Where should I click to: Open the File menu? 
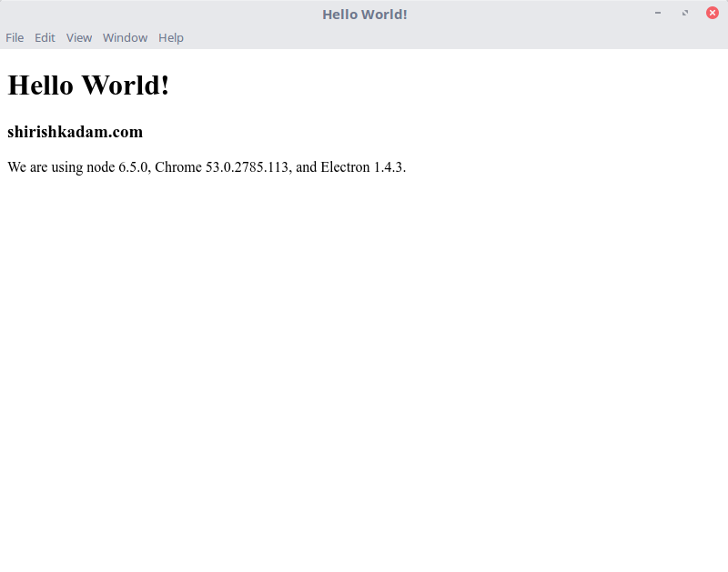click(15, 37)
